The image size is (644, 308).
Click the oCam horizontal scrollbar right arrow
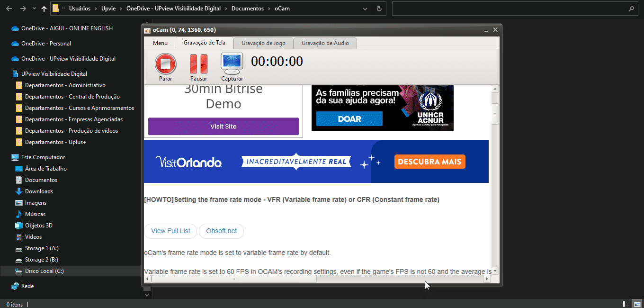[x=486, y=279]
